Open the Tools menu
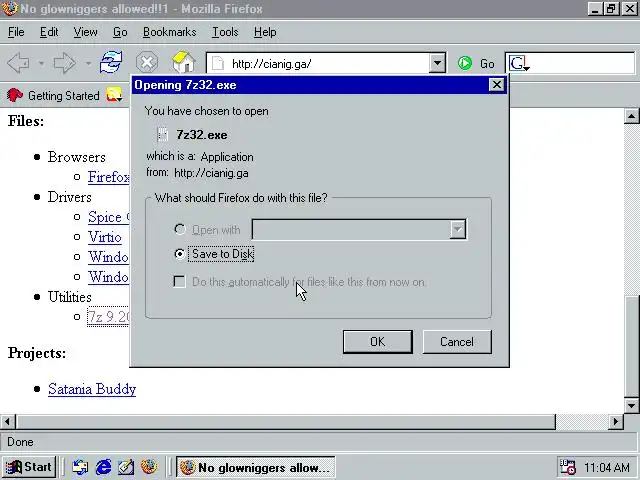Image resolution: width=640 pixels, height=480 pixels. pyautogui.click(x=225, y=32)
